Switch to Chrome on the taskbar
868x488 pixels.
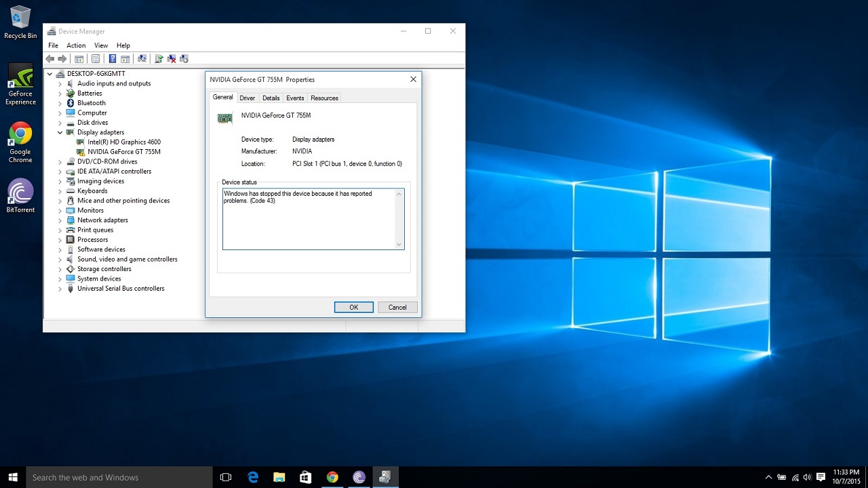332,477
